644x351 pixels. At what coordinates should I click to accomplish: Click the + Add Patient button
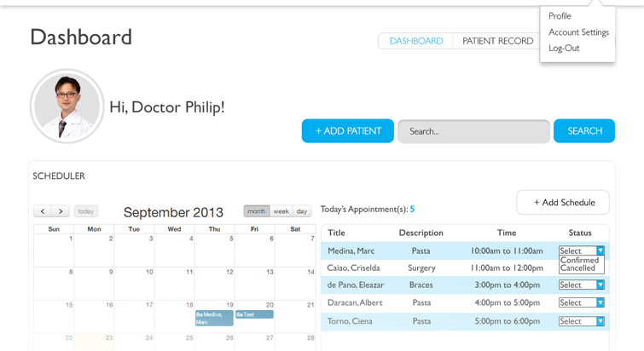tap(348, 131)
